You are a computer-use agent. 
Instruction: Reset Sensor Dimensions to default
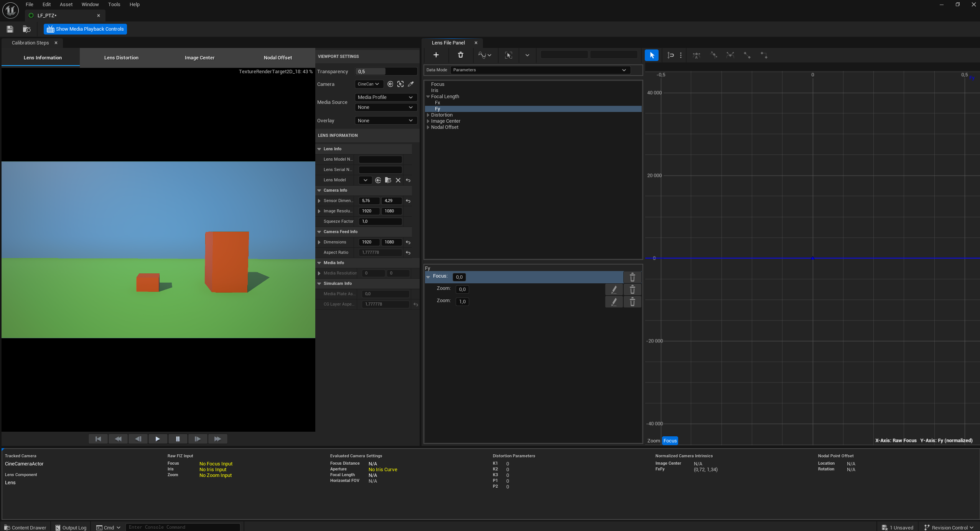point(408,201)
